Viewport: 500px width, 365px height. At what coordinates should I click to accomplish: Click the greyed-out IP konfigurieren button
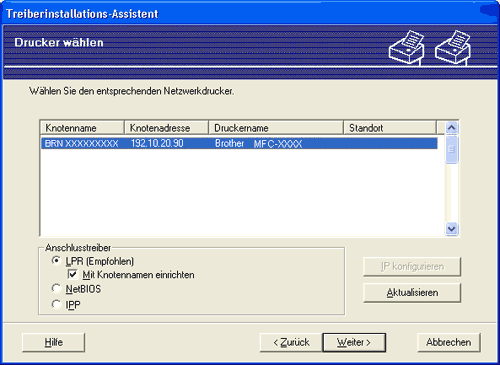click(412, 267)
